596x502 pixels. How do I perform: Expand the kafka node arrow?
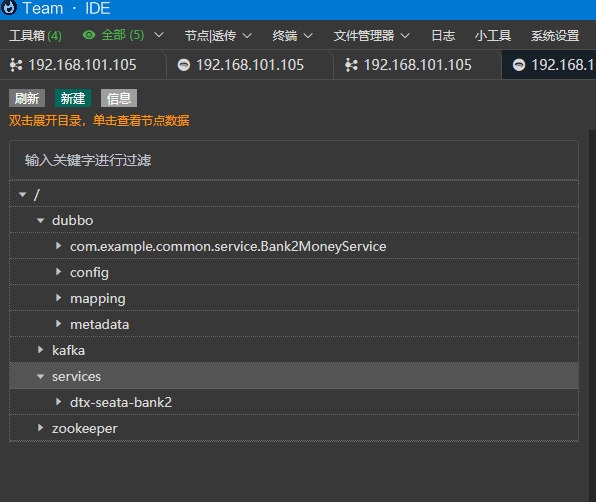(x=40, y=350)
